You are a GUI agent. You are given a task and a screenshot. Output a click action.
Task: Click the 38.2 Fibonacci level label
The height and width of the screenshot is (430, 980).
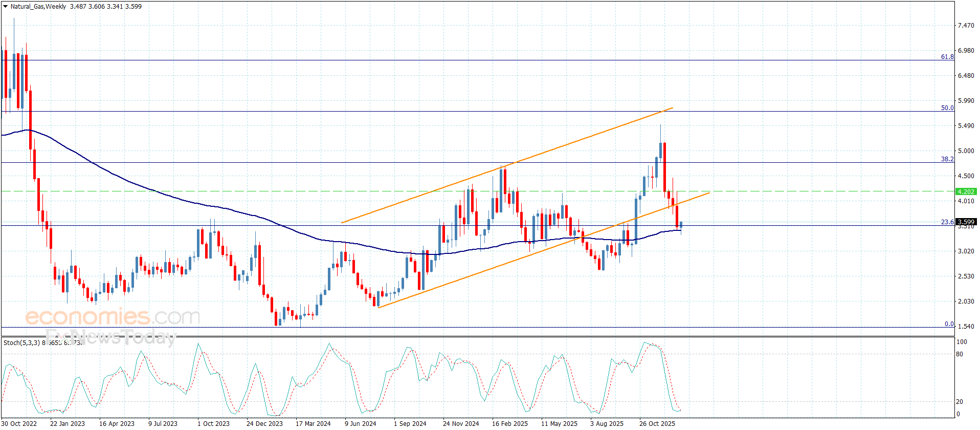pos(947,159)
